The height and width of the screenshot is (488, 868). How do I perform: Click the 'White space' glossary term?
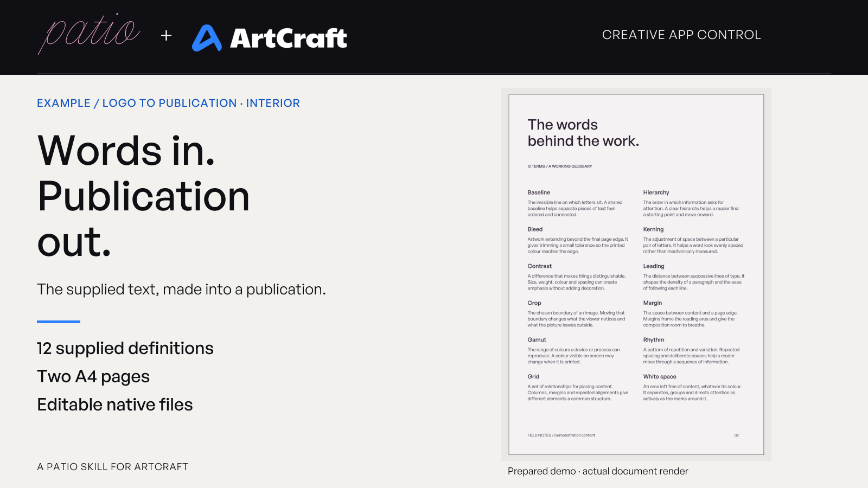click(x=660, y=377)
